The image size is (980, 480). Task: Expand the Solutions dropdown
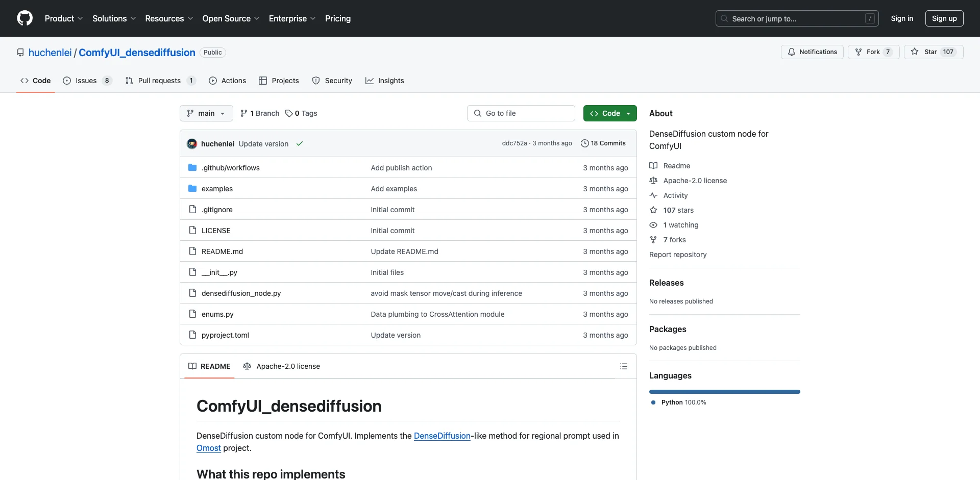(114, 18)
